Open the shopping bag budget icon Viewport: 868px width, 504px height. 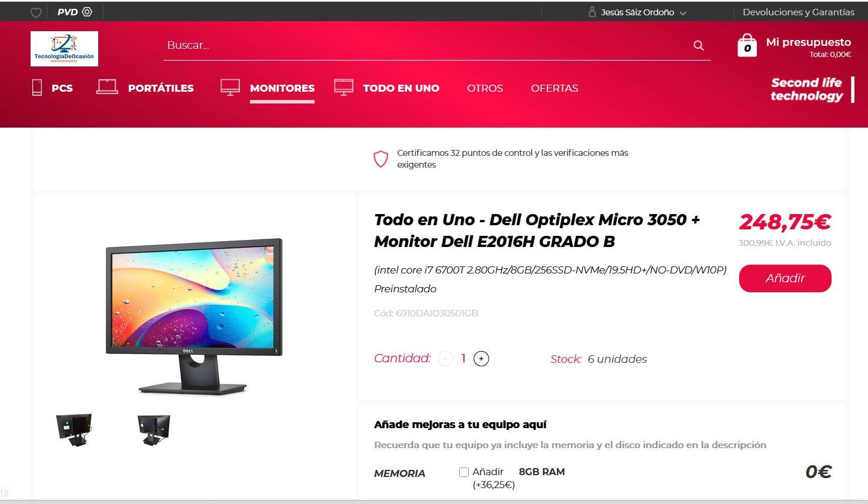747,45
